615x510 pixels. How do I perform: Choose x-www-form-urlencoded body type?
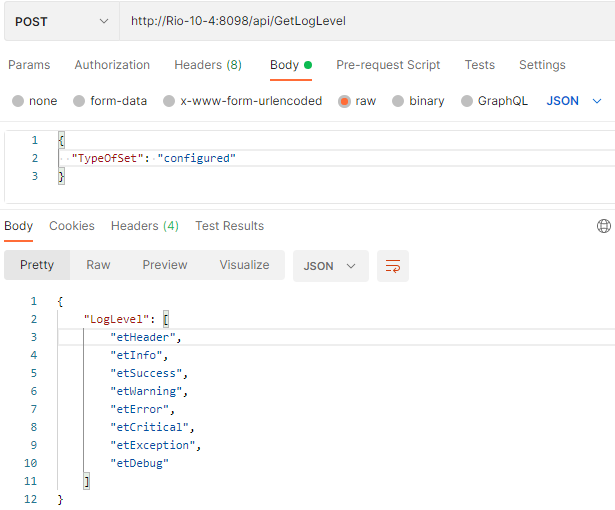pos(169,101)
